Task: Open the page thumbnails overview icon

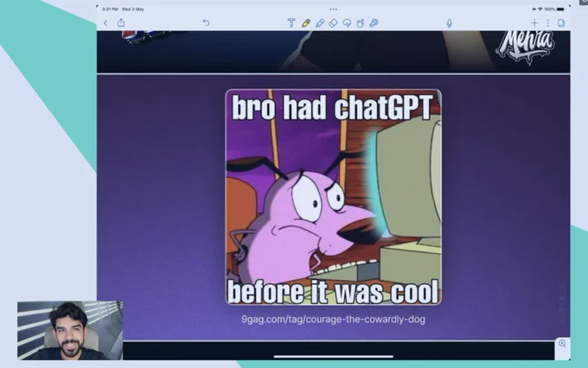Action: tap(561, 23)
